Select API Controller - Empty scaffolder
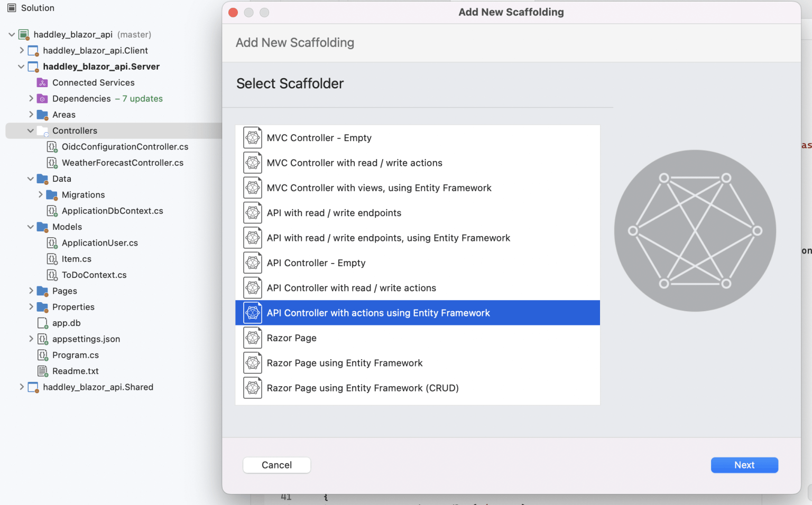Viewport: 812px width, 505px height. point(316,263)
